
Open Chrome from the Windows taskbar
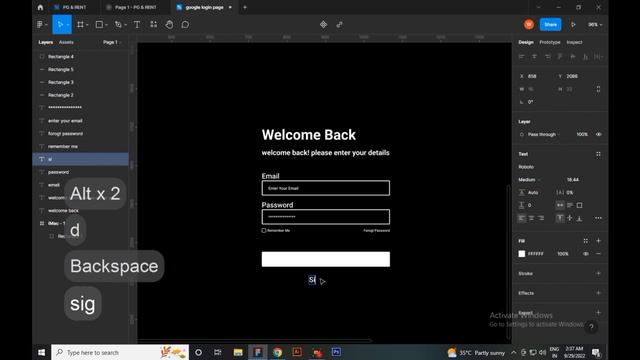[x=278, y=352]
